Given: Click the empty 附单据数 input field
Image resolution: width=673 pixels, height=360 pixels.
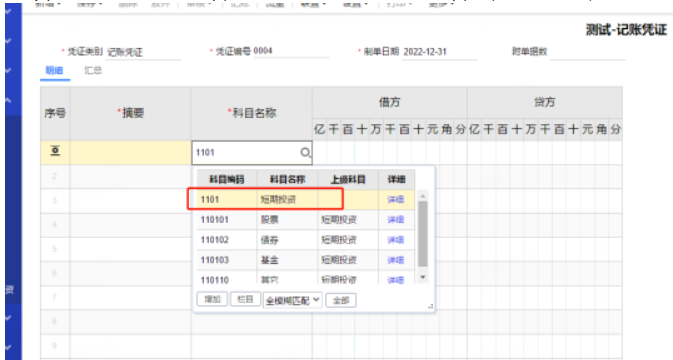Looking at the screenshot, I should click(587, 52).
